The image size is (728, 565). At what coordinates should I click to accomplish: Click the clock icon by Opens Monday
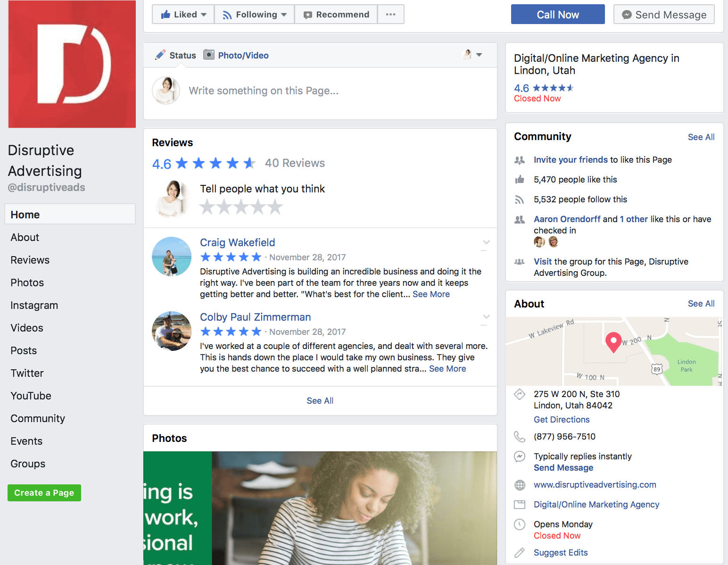pyautogui.click(x=520, y=524)
